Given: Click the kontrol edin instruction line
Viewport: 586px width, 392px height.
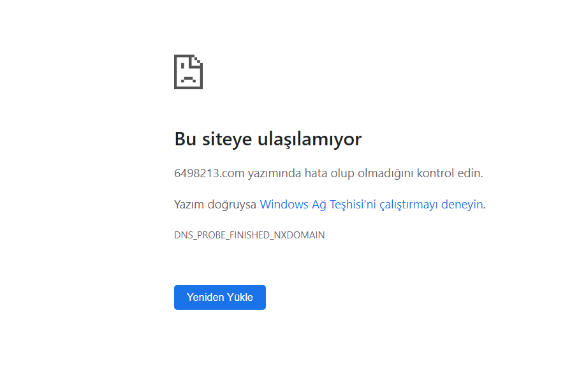Looking at the screenshot, I should pyautogui.click(x=446, y=171).
